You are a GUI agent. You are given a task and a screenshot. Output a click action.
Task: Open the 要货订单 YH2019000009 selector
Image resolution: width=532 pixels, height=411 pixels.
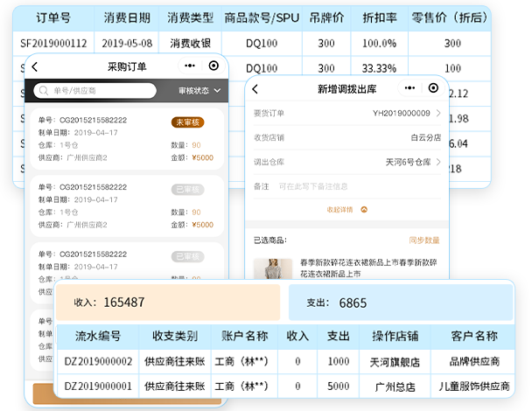(x=347, y=114)
